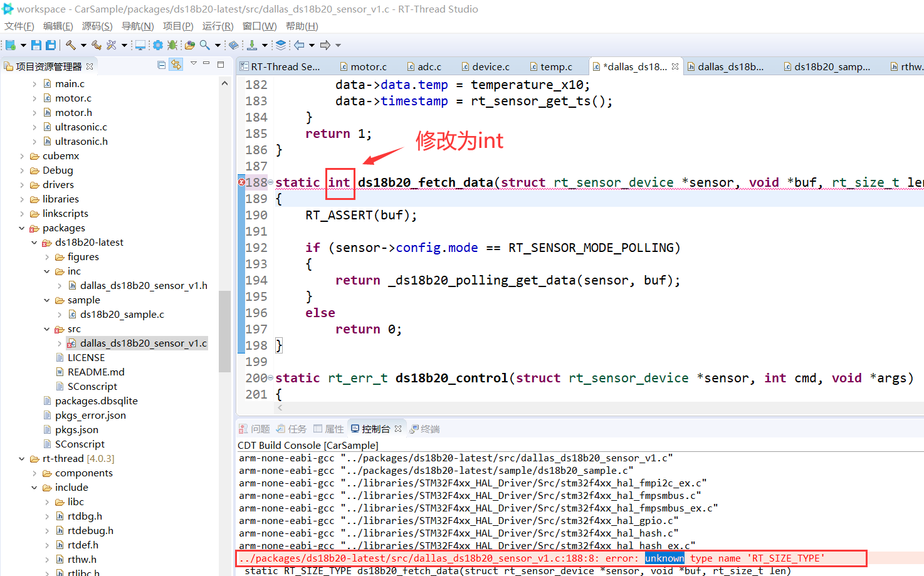Open the 源码(S) menu

97,26
